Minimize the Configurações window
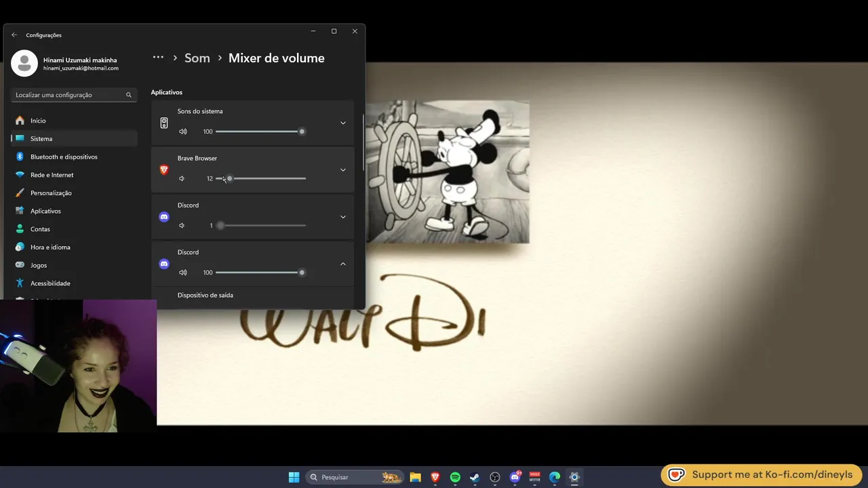Viewport: 868px width, 488px height. 313,31
